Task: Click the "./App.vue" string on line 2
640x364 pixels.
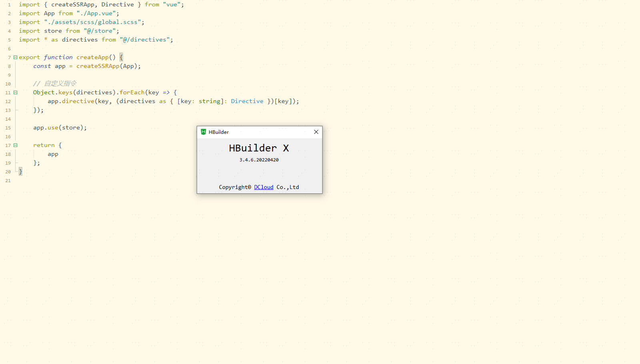Action: [96, 13]
